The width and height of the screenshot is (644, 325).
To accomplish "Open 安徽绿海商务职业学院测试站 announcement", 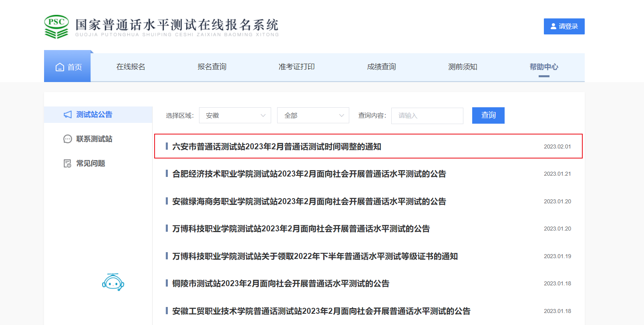I will coord(309,201).
